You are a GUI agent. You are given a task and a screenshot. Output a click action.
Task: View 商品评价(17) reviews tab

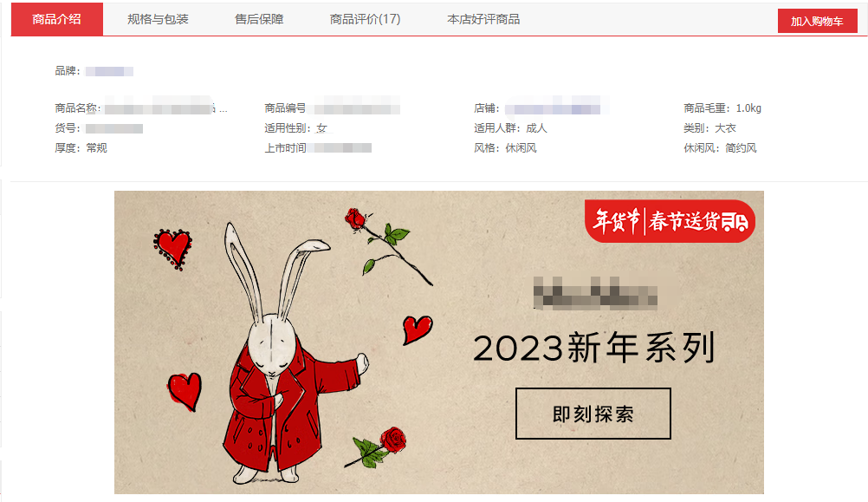(365, 19)
